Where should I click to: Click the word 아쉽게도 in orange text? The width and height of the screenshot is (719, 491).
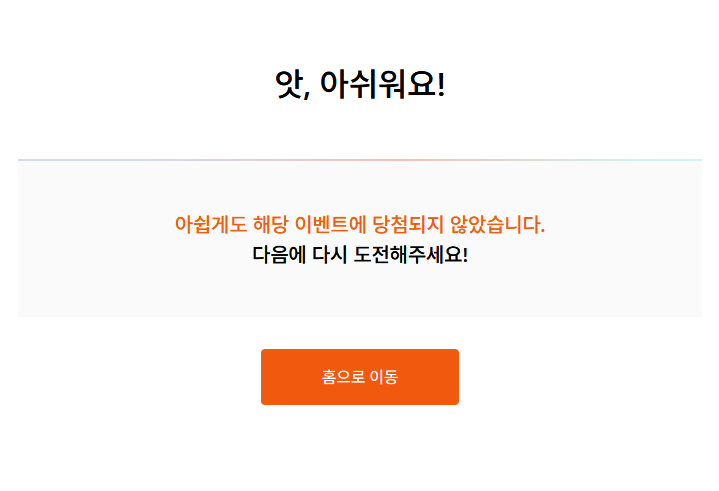point(210,225)
